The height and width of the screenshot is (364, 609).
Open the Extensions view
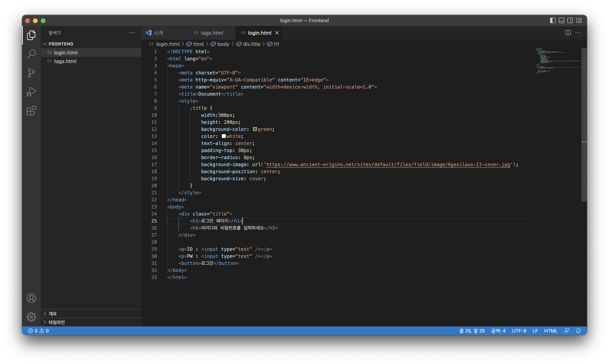tap(31, 111)
